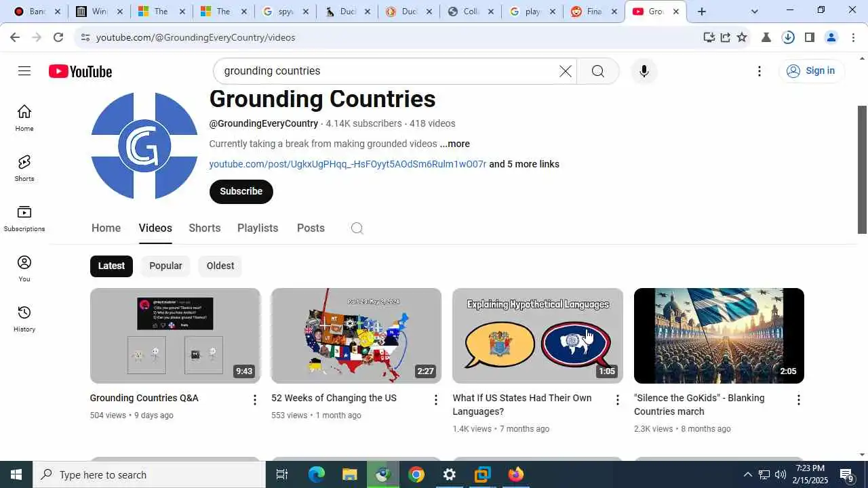Viewport: 868px width, 488px height.
Task: Open You in the sidebar
Action: (x=24, y=268)
